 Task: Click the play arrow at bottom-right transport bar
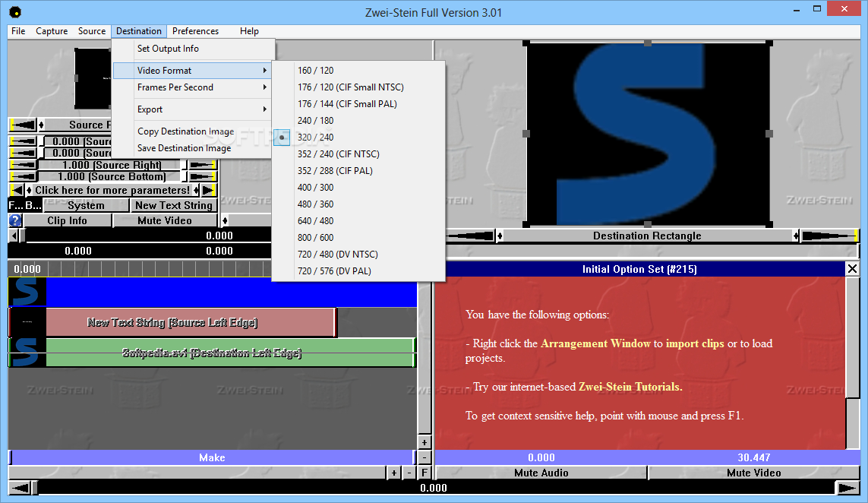(847, 488)
